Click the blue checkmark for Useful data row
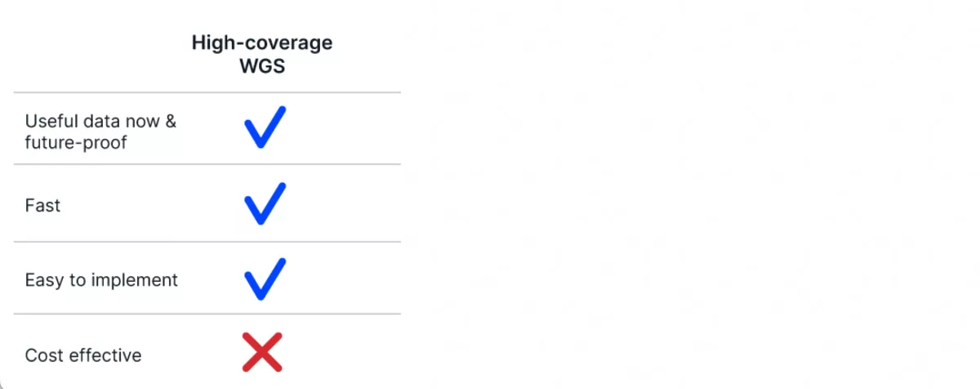The height and width of the screenshot is (389, 980). tap(264, 127)
